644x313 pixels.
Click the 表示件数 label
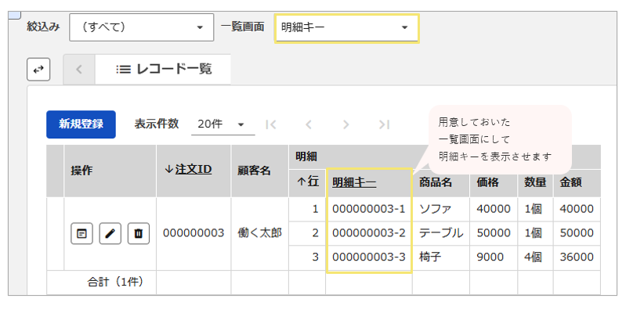coord(157,124)
